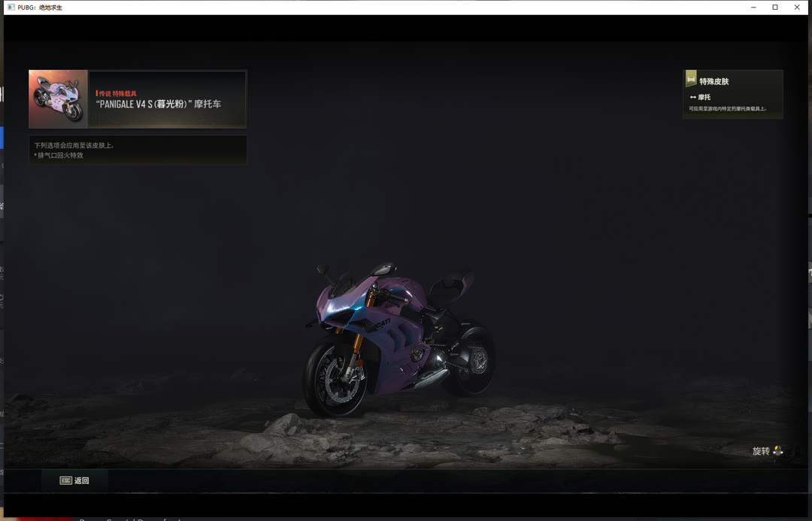Select the Panigale V4 S skin thumbnail
The image size is (812, 521).
tap(58, 99)
